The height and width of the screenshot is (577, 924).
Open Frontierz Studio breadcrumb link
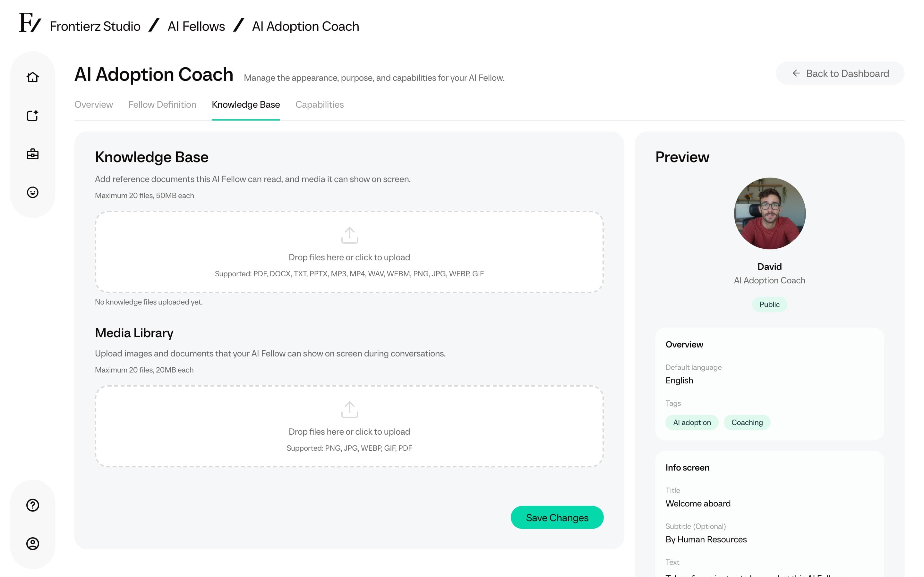(95, 26)
